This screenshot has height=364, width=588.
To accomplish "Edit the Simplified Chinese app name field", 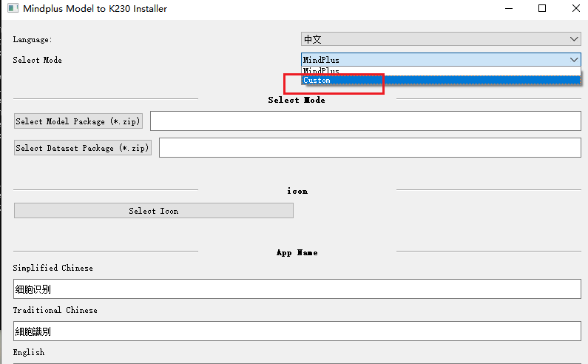I will 297,289.
